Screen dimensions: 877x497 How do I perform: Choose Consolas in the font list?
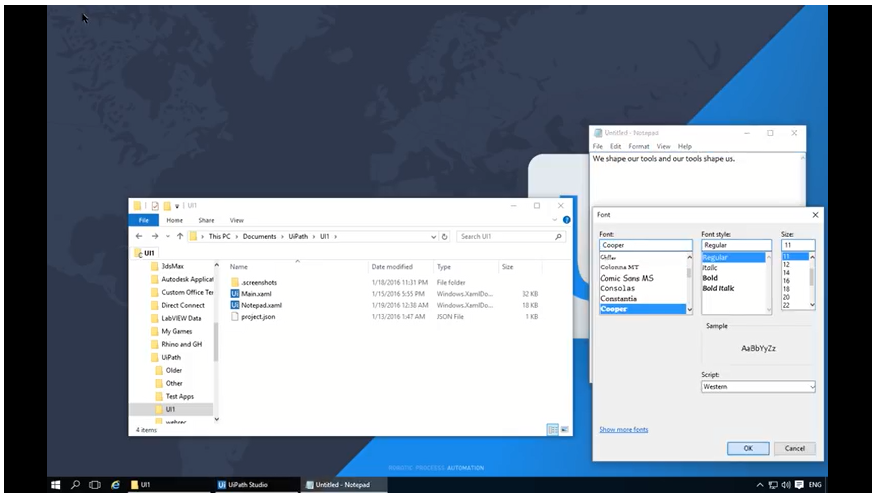[617, 288]
